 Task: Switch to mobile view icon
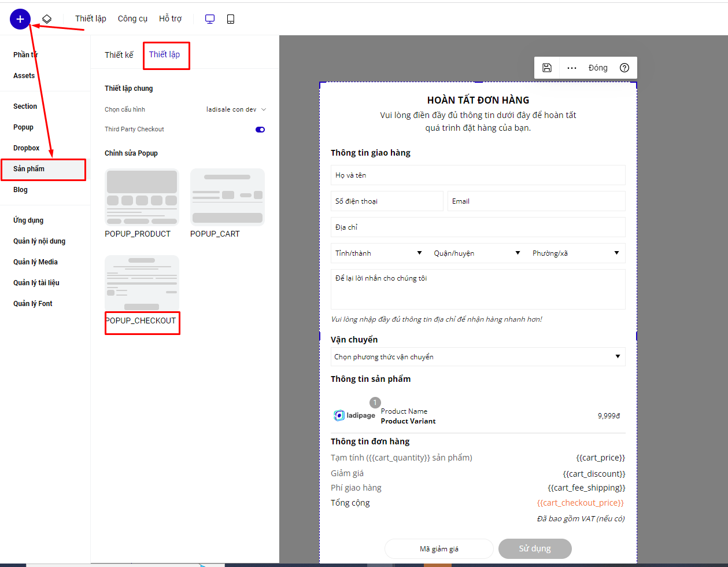[231, 19]
